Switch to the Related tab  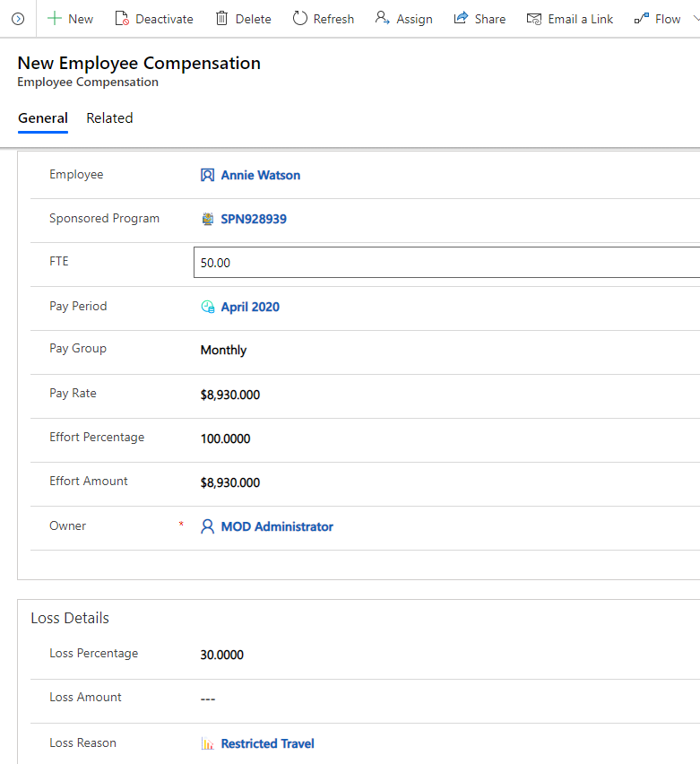pyautogui.click(x=109, y=117)
